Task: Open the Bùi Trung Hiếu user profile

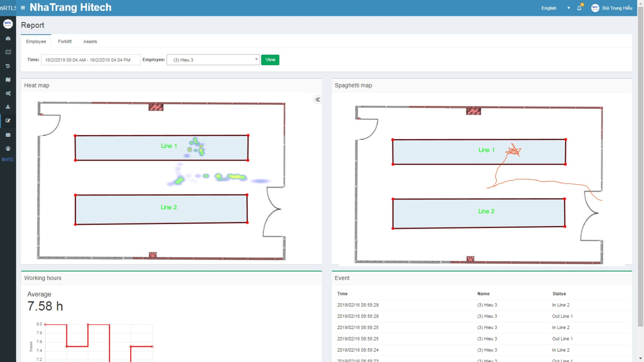Action: tap(612, 8)
